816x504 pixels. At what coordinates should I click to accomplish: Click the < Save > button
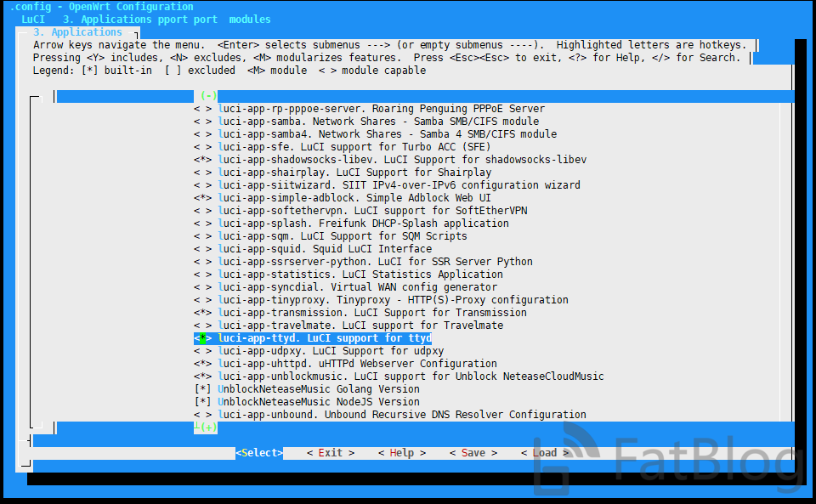[473, 453]
